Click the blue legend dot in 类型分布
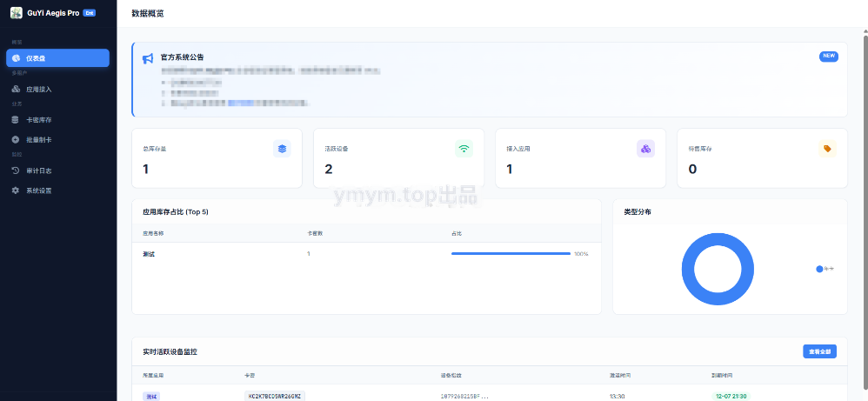 point(819,269)
